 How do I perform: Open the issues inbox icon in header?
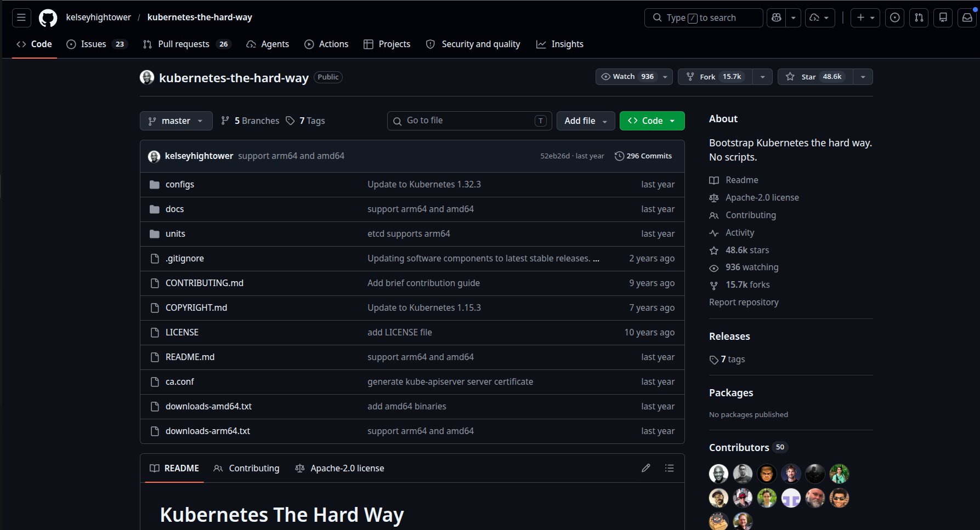point(895,18)
